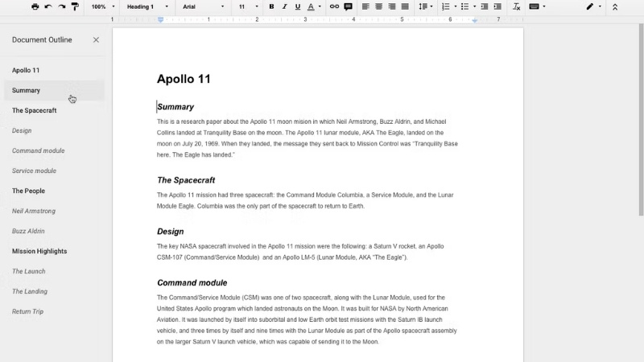Open the Heading 1 paragraph style dropdown
The image size is (644, 362).
145,6
